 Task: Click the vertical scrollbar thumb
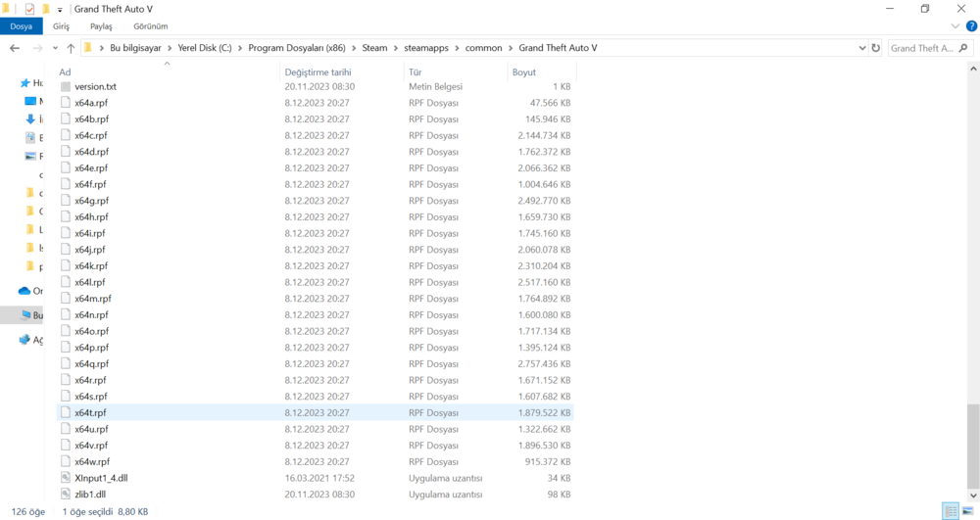[x=973, y=446]
